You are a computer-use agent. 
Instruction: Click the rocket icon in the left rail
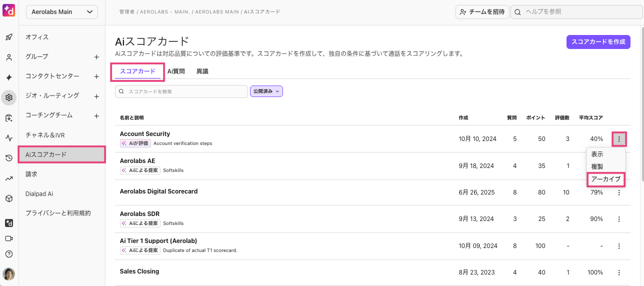(8, 37)
